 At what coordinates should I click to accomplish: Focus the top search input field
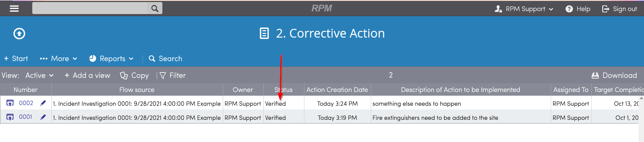[x=90, y=8]
